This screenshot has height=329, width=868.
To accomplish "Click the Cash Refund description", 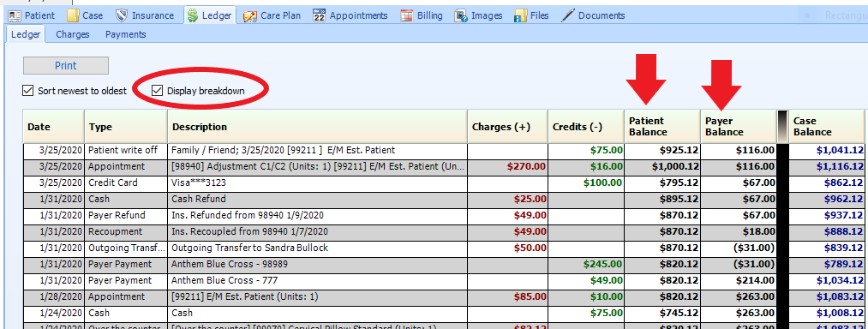I will [x=199, y=199].
